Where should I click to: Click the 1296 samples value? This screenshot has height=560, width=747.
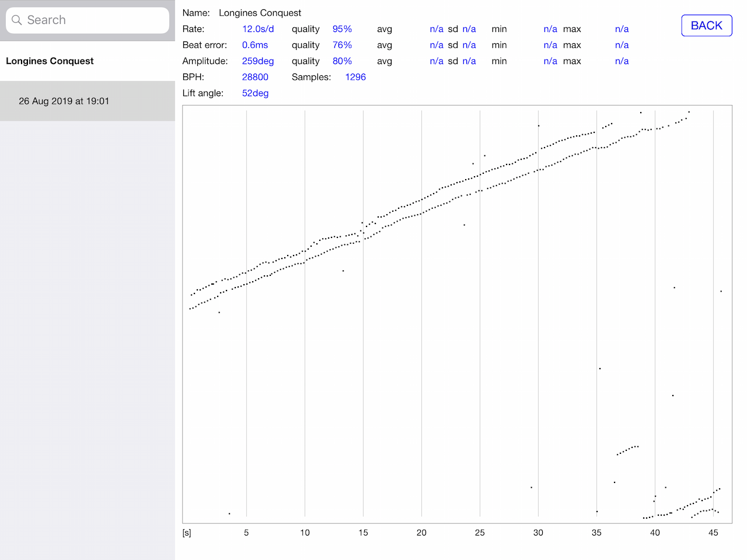tap(355, 77)
